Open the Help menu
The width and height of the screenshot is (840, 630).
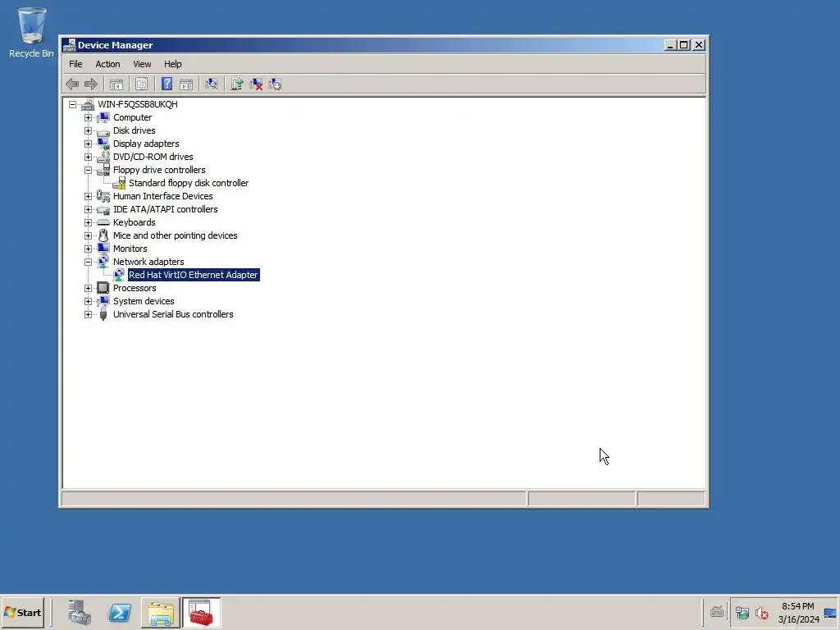pyautogui.click(x=172, y=64)
